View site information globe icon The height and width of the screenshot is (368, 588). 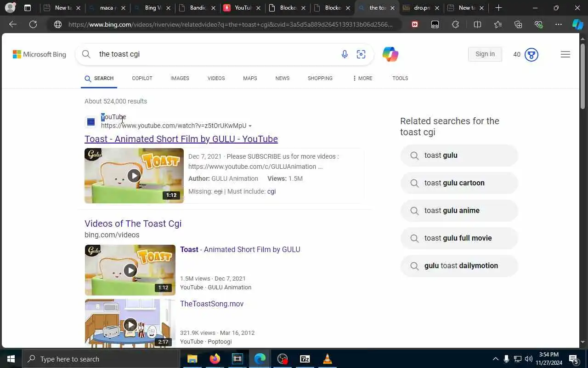(x=58, y=24)
